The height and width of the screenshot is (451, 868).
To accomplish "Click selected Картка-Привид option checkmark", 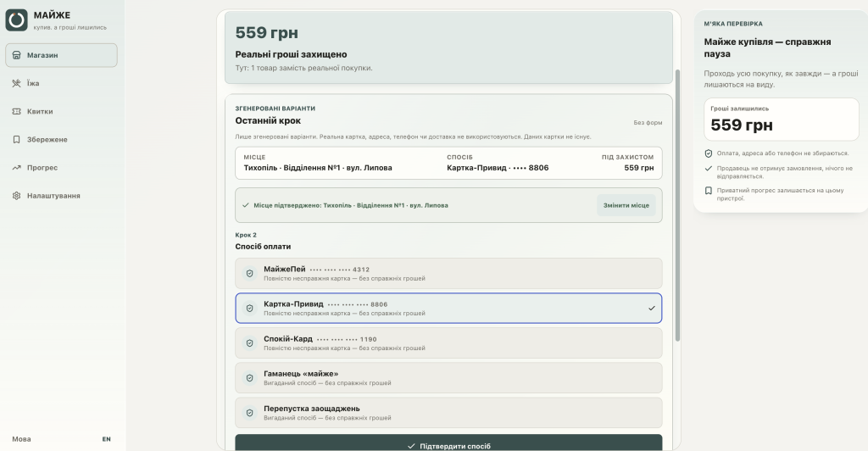I will [x=652, y=309].
